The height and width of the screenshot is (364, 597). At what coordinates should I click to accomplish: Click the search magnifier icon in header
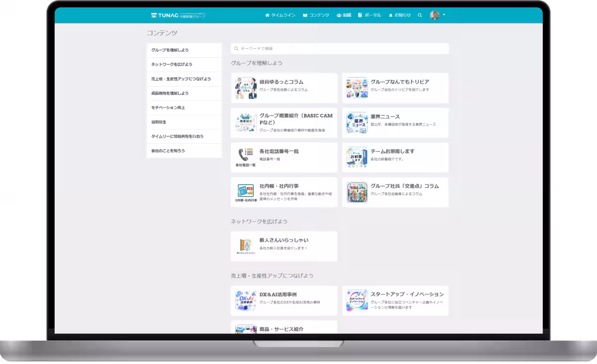point(420,15)
